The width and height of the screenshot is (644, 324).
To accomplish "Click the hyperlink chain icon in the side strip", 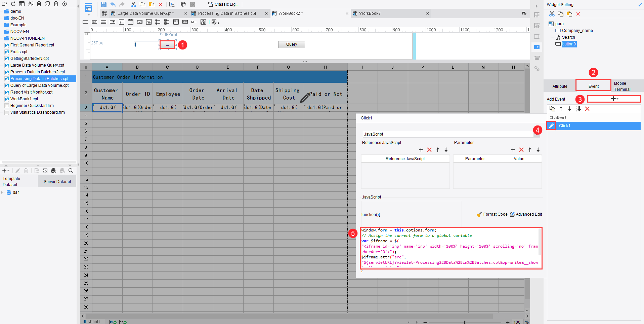I will click(537, 69).
